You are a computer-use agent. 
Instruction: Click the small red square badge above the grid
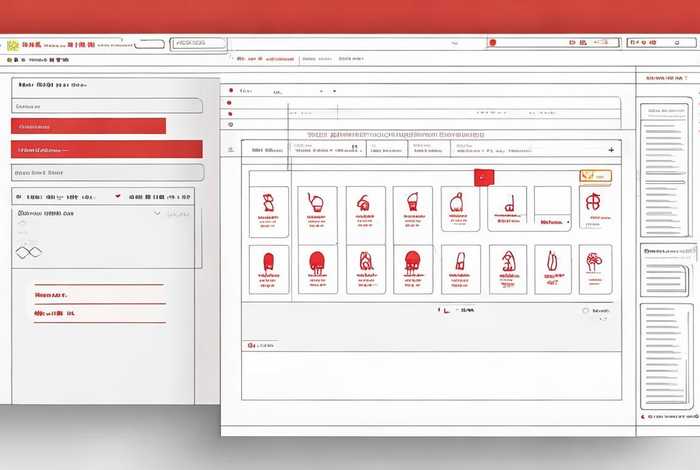click(484, 177)
